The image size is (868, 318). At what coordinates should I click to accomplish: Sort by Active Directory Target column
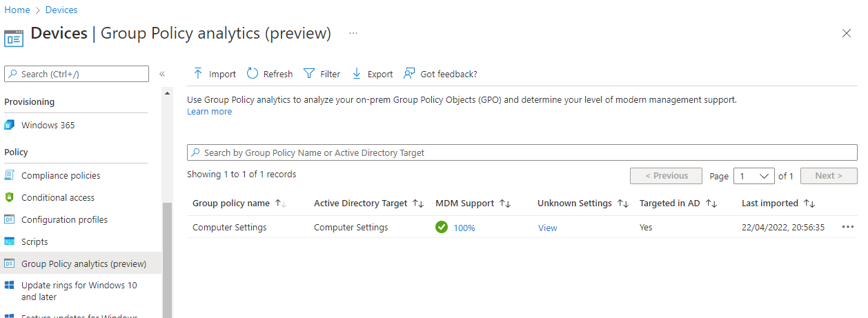[418, 203]
